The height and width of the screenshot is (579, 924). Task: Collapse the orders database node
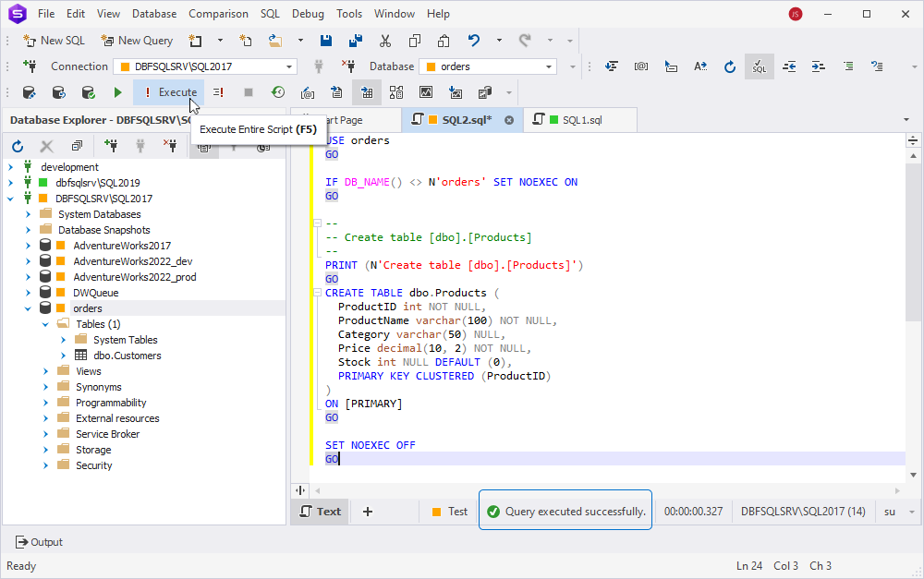(28, 308)
